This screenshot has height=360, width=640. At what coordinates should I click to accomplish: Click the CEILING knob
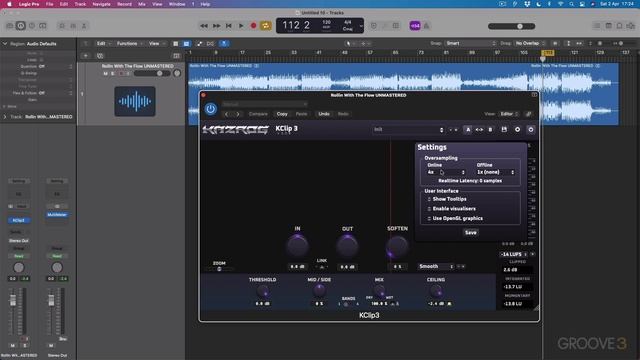tap(436, 291)
